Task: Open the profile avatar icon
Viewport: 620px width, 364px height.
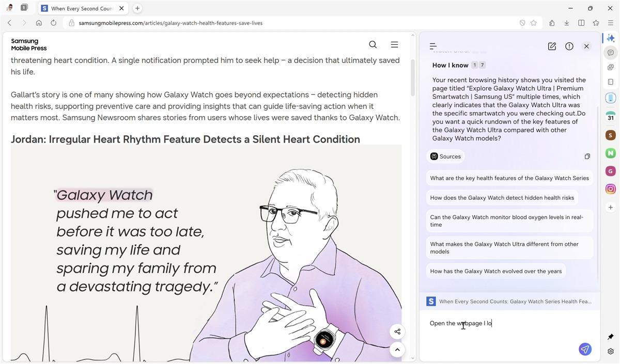Action: [9, 8]
